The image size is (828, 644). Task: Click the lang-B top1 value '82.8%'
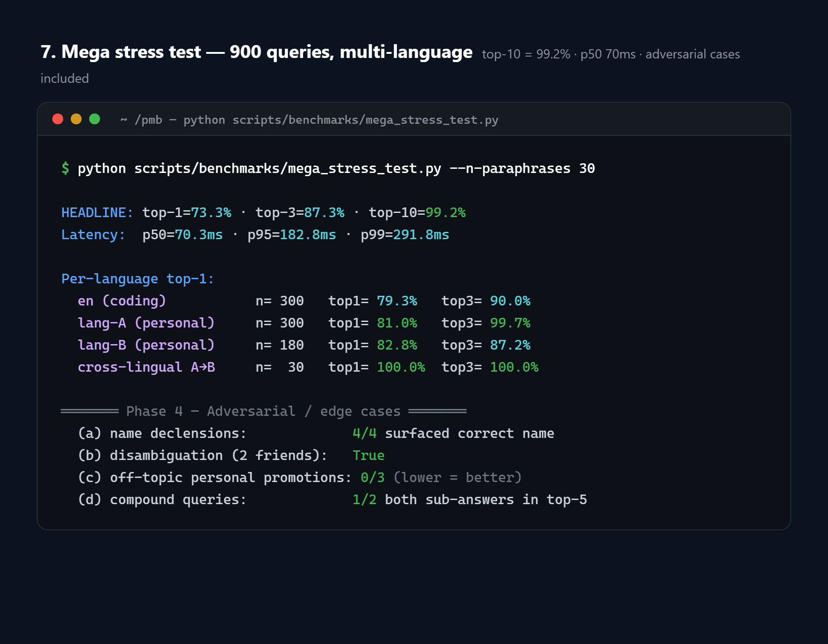point(397,345)
